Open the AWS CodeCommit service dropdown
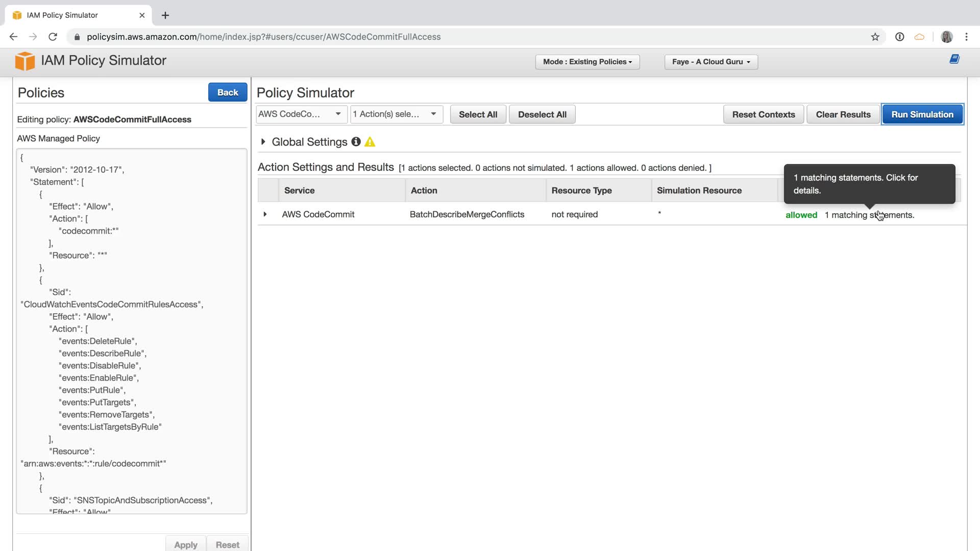980x551 pixels. [301, 114]
